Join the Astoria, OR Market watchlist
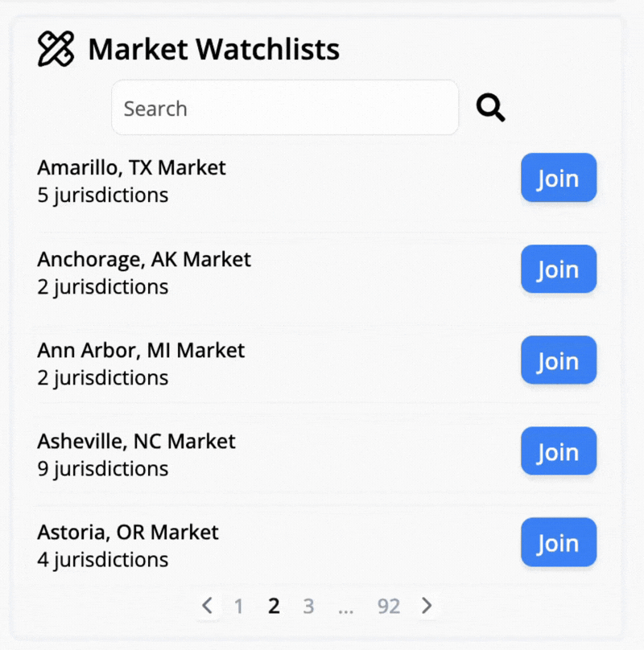The image size is (644, 650). point(559,542)
